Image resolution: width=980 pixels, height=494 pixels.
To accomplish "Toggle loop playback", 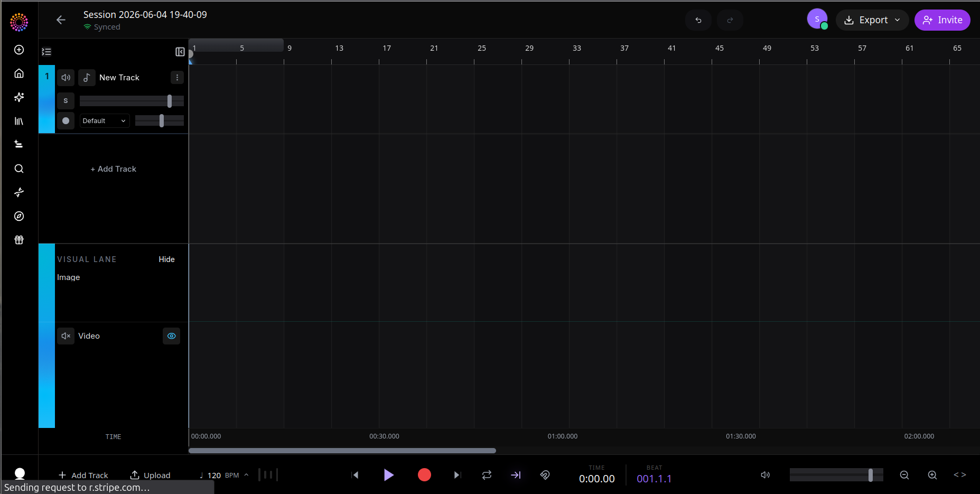I will click(487, 475).
